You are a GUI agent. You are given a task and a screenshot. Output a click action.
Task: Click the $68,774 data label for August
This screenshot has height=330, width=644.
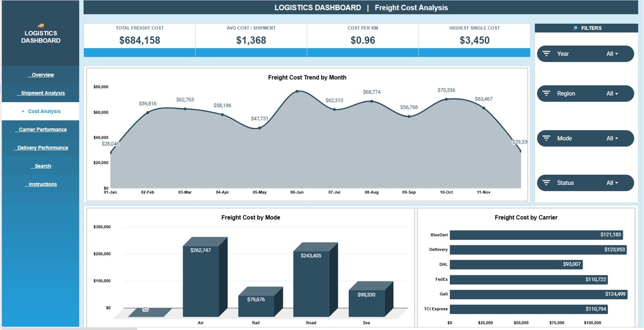[372, 92]
